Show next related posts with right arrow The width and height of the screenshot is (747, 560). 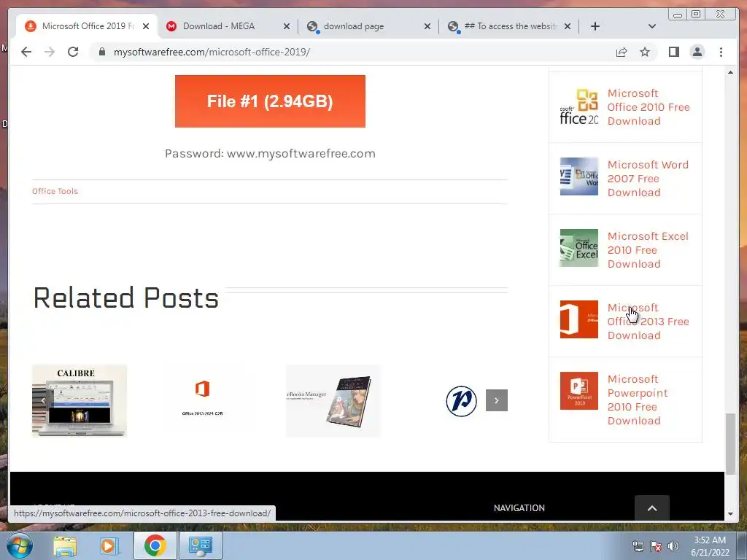(496, 400)
